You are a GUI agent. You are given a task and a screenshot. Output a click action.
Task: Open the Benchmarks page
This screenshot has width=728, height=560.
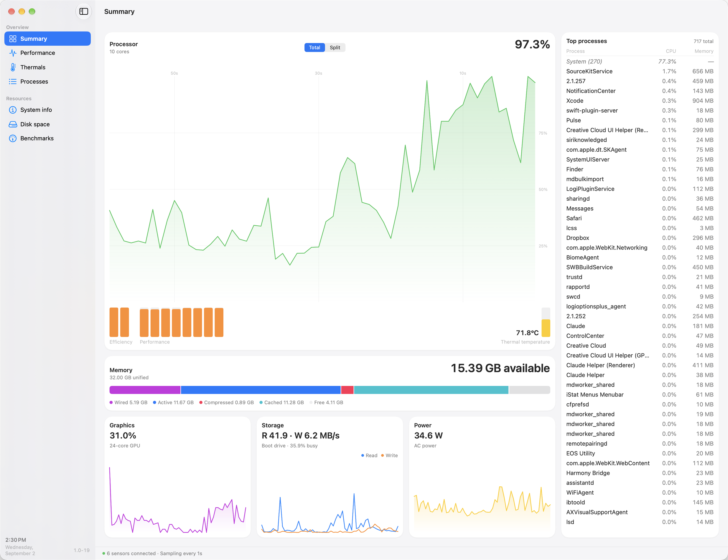pyautogui.click(x=48, y=138)
